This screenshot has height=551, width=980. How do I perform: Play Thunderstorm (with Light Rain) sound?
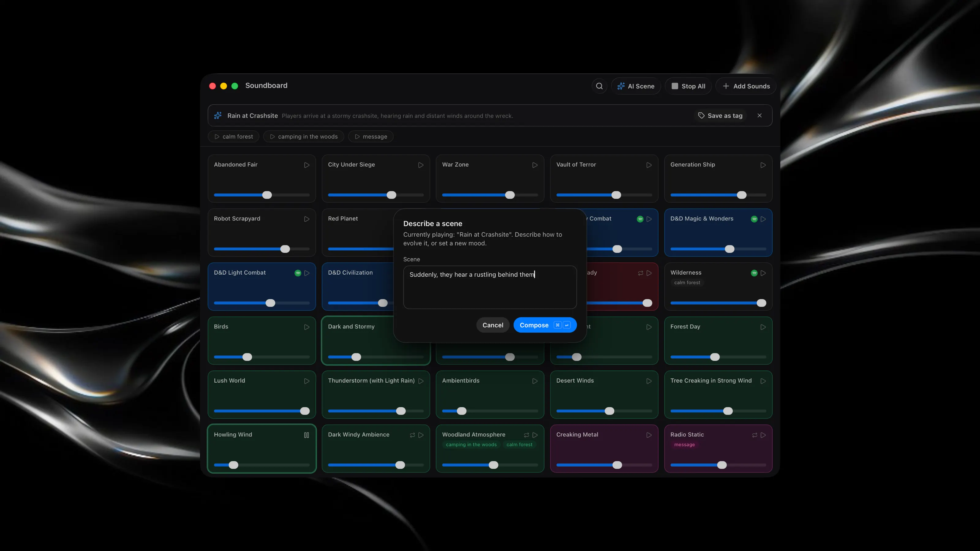[421, 381]
